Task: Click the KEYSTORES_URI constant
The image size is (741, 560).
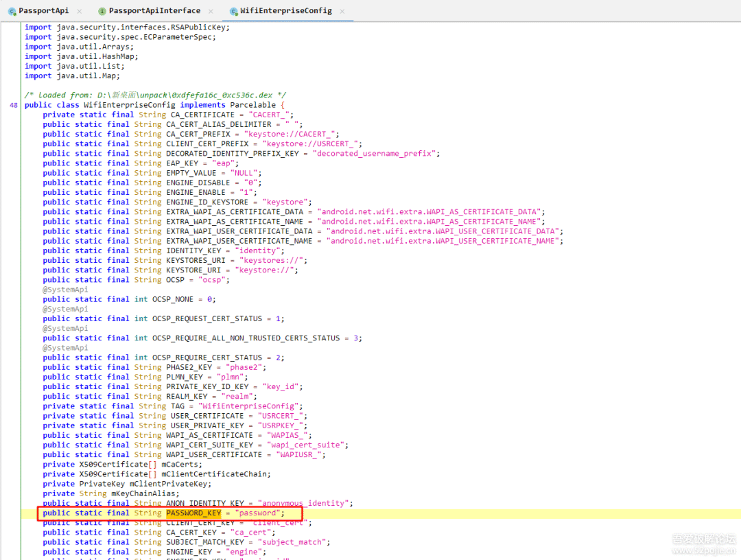Action: point(196,260)
